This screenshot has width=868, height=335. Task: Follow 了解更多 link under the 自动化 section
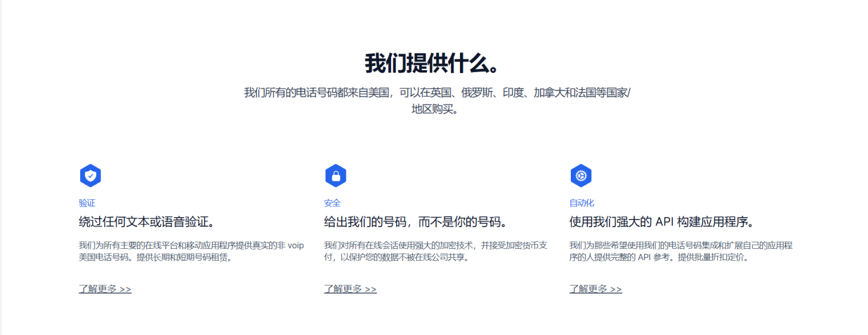tap(596, 289)
